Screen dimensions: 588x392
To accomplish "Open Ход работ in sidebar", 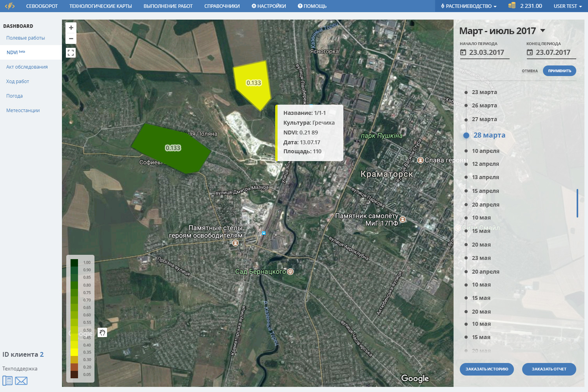I will click(x=18, y=82).
